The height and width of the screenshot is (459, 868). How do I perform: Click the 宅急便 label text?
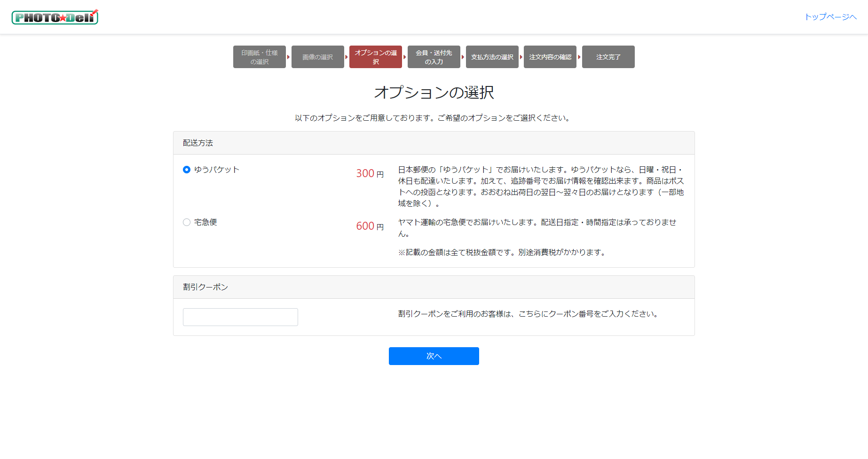tap(205, 222)
